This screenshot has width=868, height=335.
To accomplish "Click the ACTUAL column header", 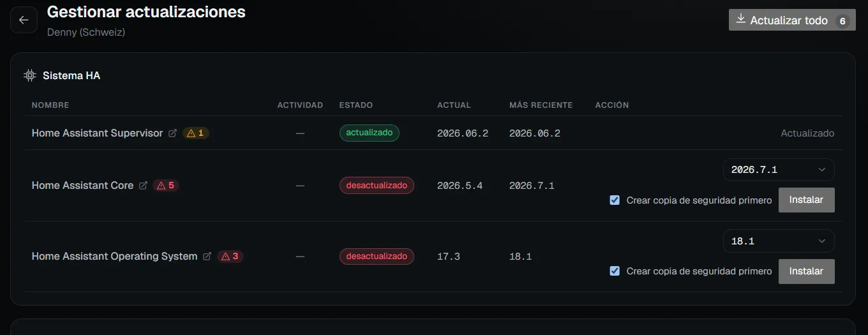I will 454,105.
